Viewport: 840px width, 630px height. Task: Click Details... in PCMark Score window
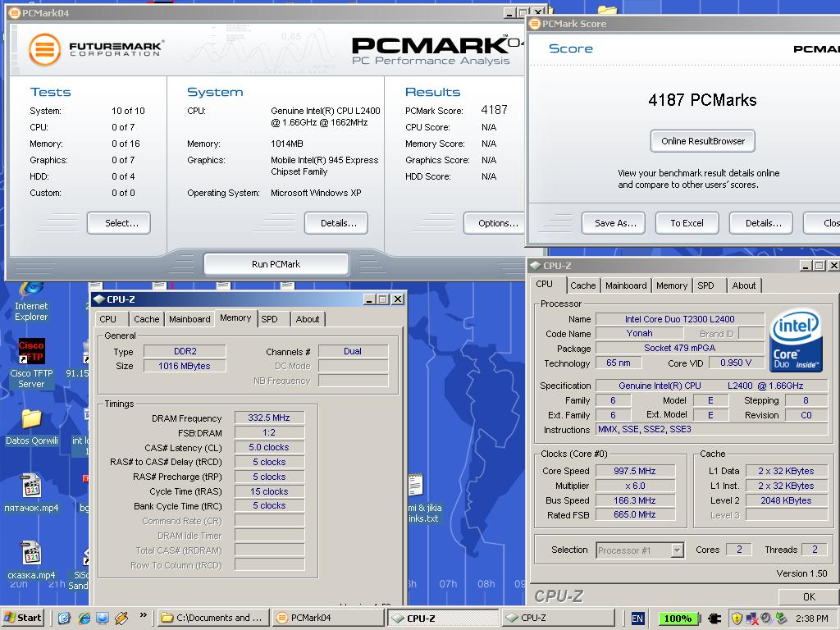coord(760,223)
